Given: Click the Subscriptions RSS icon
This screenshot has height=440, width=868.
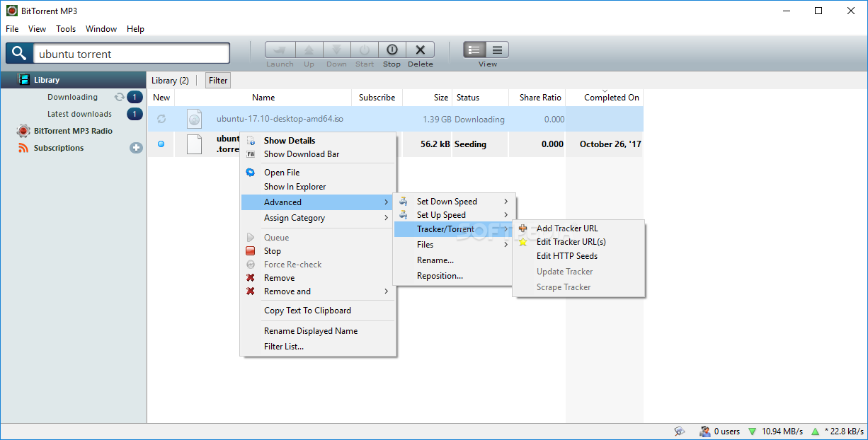Looking at the screenshot, I should tap(23, 148).
